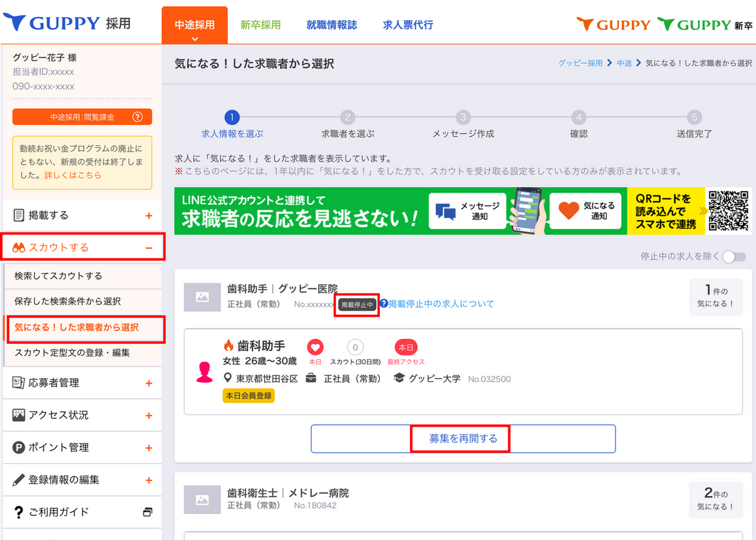Click the red heart 気になる icon on seeker card
This screenshot has height=540, width=756.
pos(315,347)
